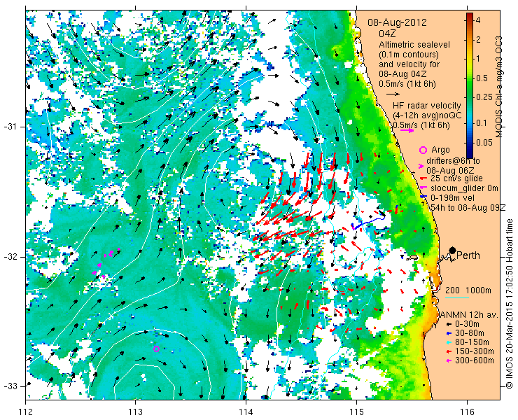Click the date label 08-Aug-2012
518x420 pixels.
[x=398, y=22]
